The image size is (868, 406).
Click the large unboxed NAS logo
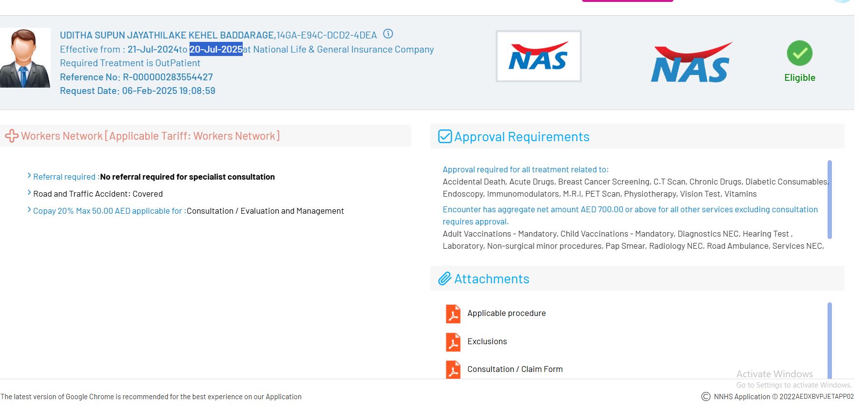[x=692, y=62]
